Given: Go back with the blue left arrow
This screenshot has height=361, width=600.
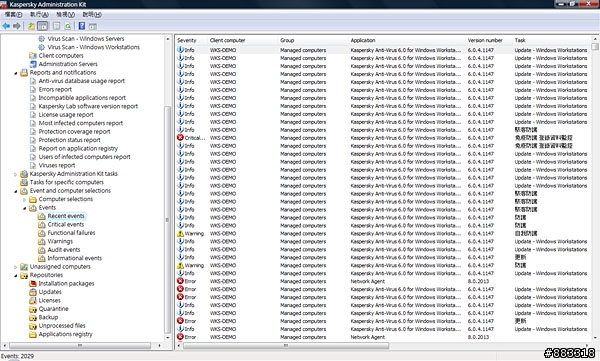Looking at the screenshot, I should click(x=6, y=26).
